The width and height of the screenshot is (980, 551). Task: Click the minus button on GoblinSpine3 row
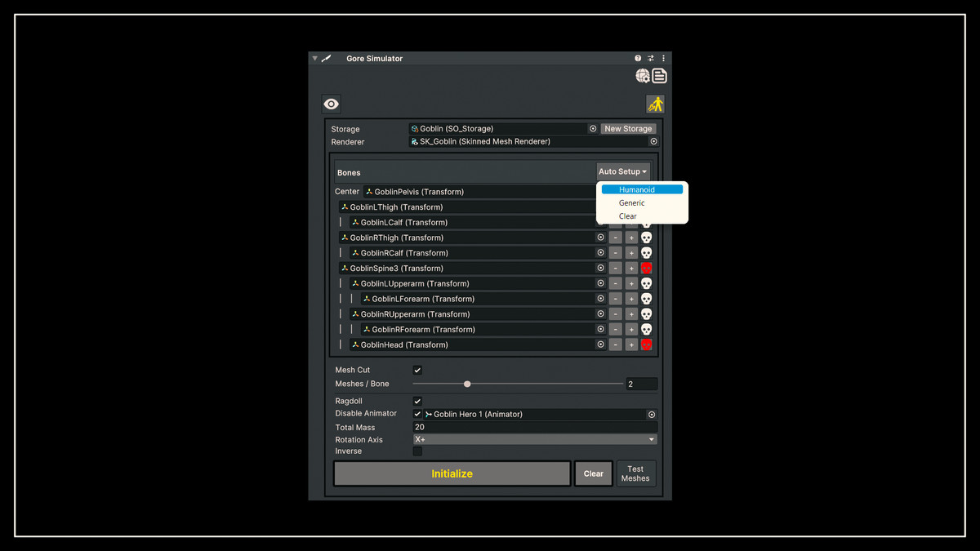click(x=616, y=269)
